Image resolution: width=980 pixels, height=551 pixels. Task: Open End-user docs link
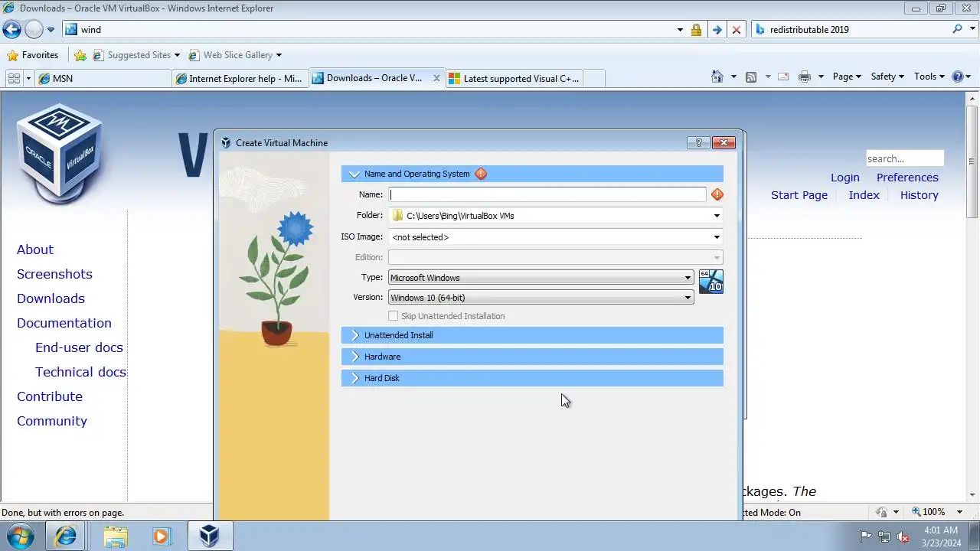pos(79,347)
